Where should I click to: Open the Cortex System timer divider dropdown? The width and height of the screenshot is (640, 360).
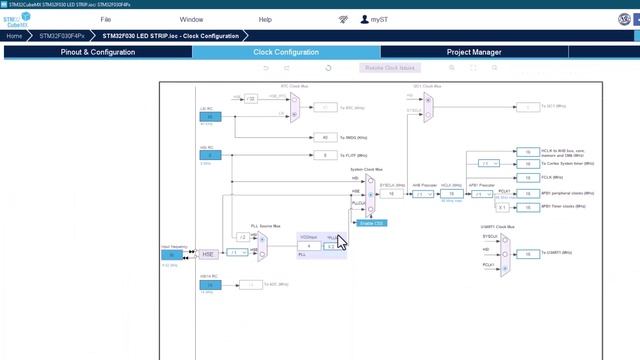coord(489,163)
